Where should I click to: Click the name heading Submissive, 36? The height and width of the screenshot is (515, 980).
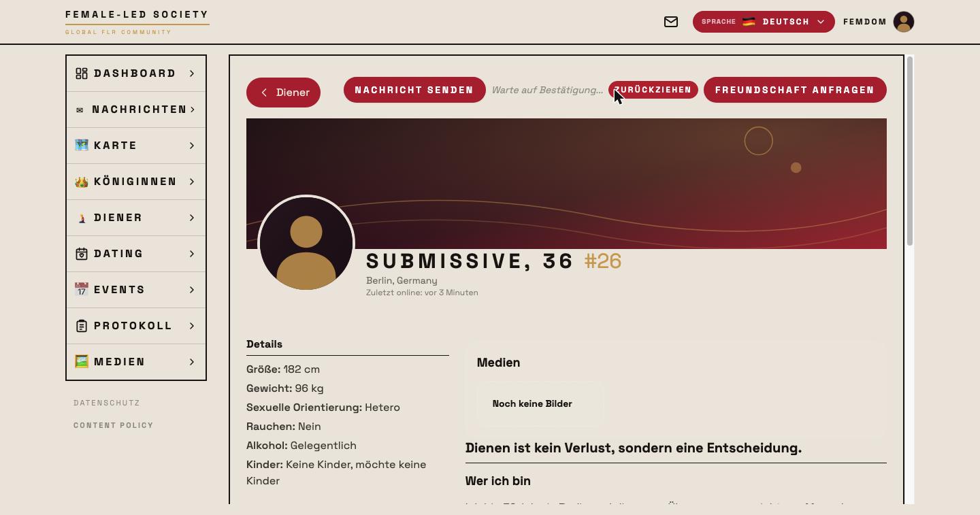pos(470,261)
